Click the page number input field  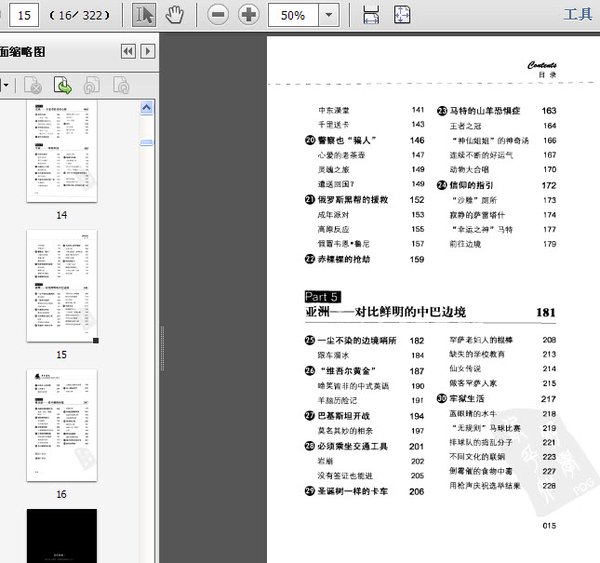pos(23,15)
